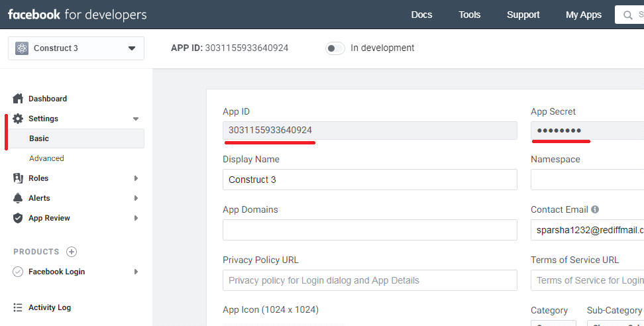Click the Contact Email info icon

[595, 209]
